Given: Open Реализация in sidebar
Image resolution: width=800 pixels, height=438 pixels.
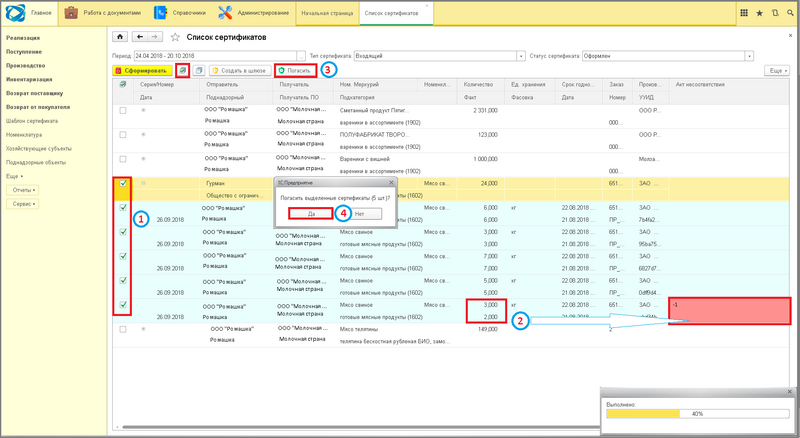Looking at the screenshot, I should 23,38.
